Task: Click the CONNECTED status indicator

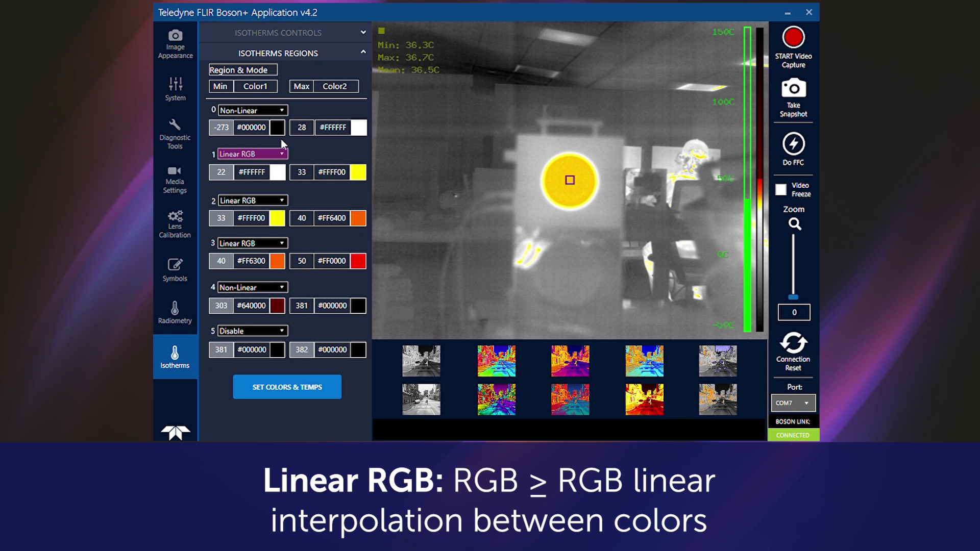Action: pyautogui.click(x=793, y=435)
